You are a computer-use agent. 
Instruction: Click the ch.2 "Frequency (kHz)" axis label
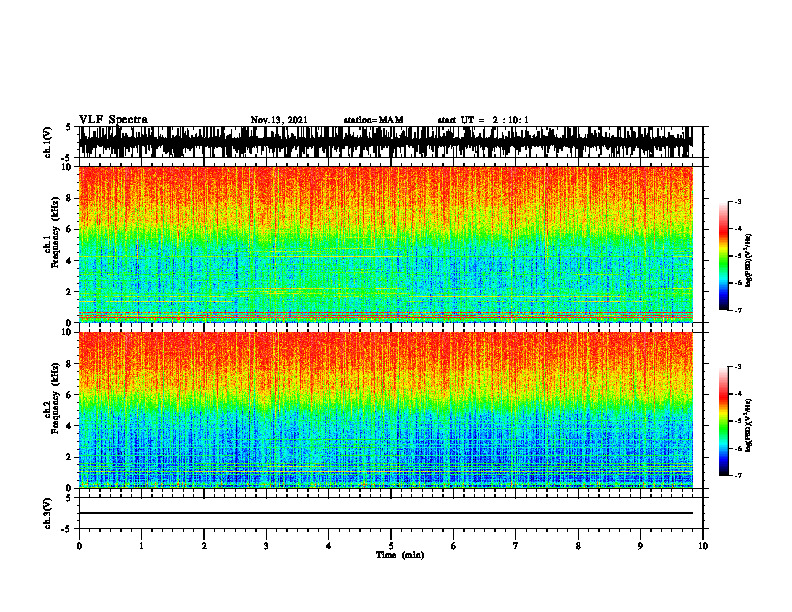pyautogui.click(x=56, y=398)
